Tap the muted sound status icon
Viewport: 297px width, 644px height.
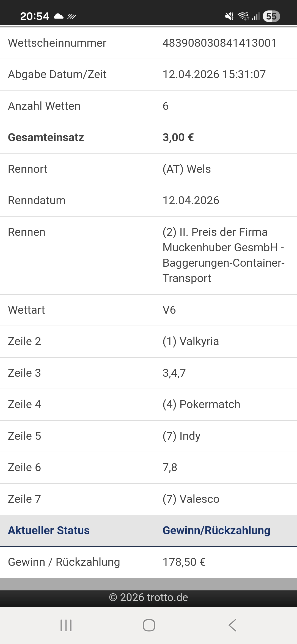click(x=229, y=17)
